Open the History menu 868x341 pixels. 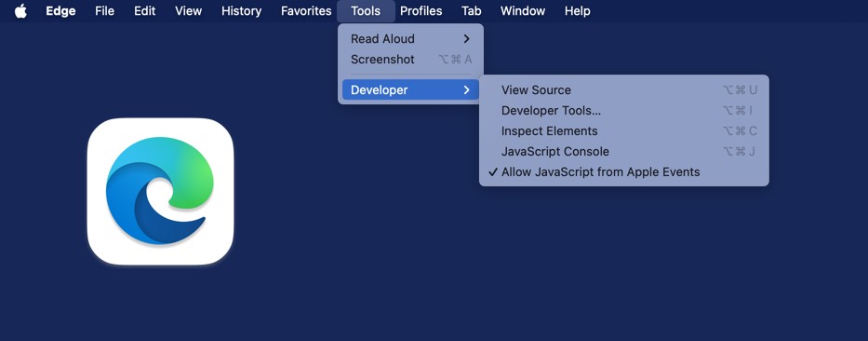point(241,11)
